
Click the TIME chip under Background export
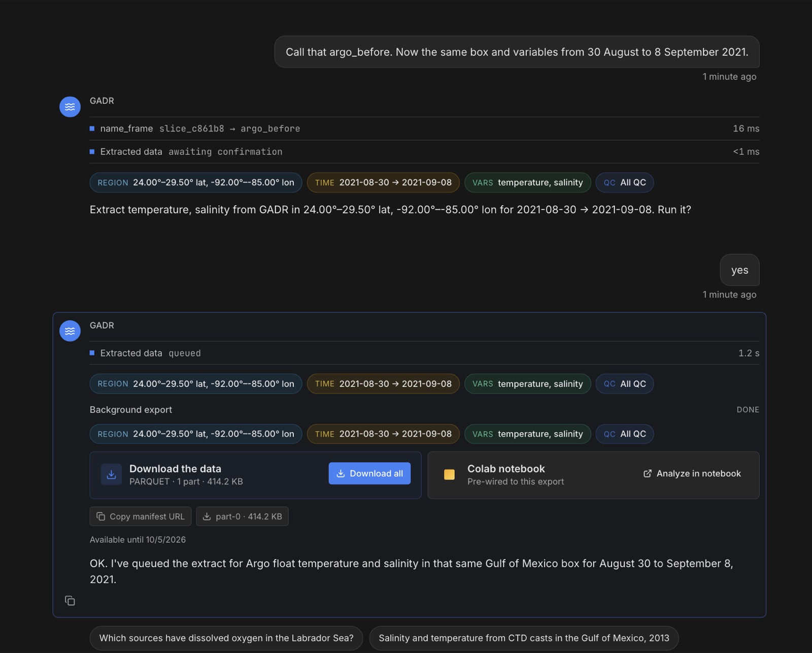[x=383, y=434]
